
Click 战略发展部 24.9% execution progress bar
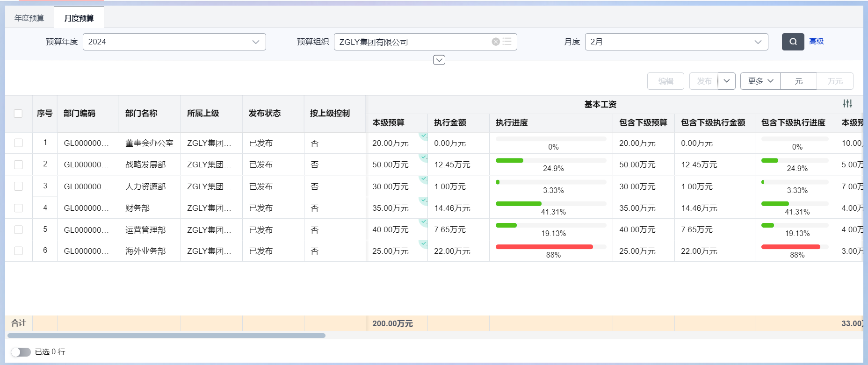551,160
